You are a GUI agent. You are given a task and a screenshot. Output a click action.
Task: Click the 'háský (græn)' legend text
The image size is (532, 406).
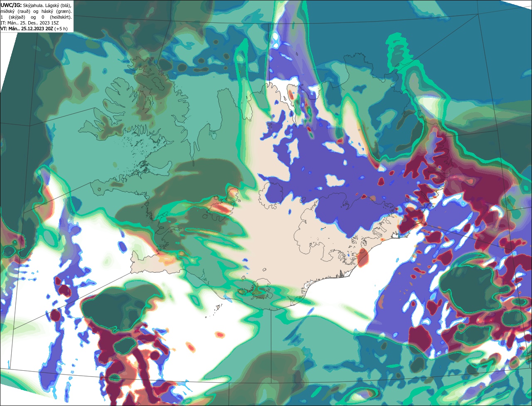[57, 12]
